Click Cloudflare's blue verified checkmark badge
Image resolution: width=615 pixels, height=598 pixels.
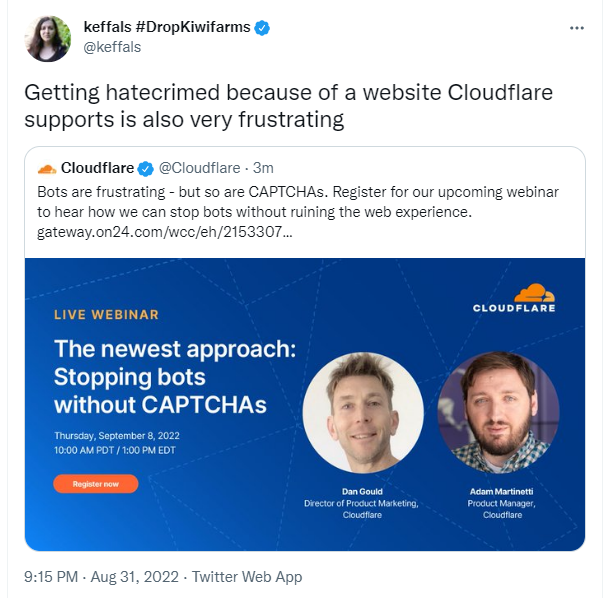[x=146, y=169]
